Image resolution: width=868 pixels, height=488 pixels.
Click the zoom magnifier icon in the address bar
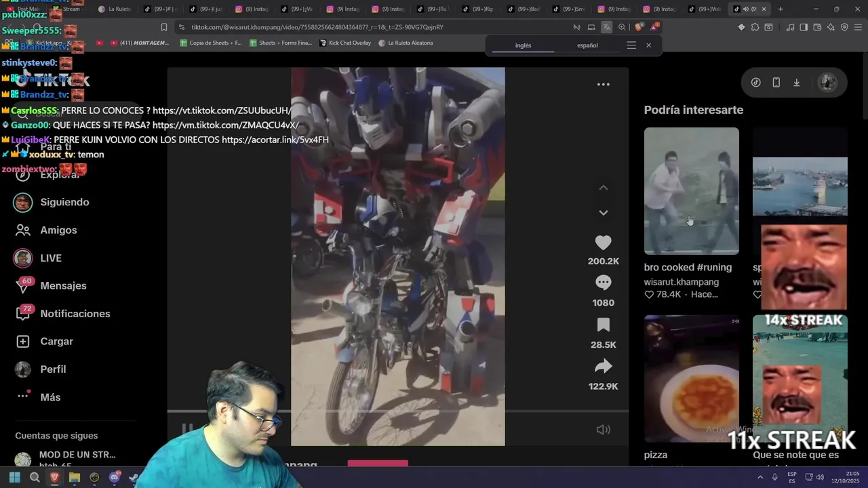(622, 27)
